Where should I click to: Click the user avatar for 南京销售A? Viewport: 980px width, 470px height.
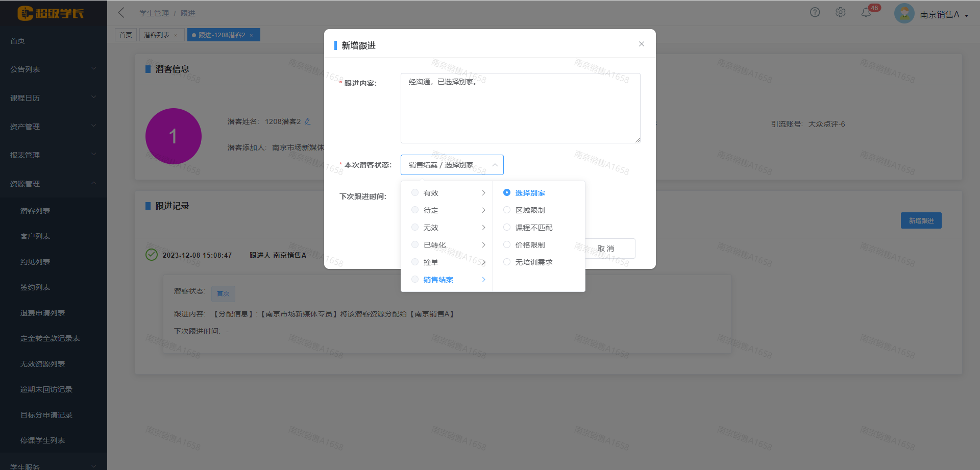[x=904, y=14]
